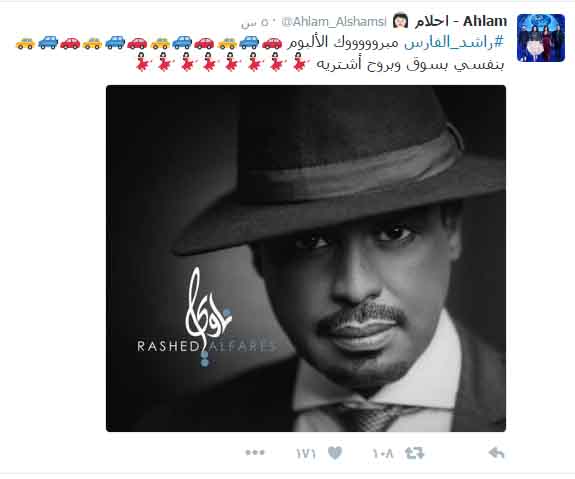The height and width of the screenshot is (479, 575).
Task: Open Ahlam's profile avatar picture
Action: (x=541, y=38)
